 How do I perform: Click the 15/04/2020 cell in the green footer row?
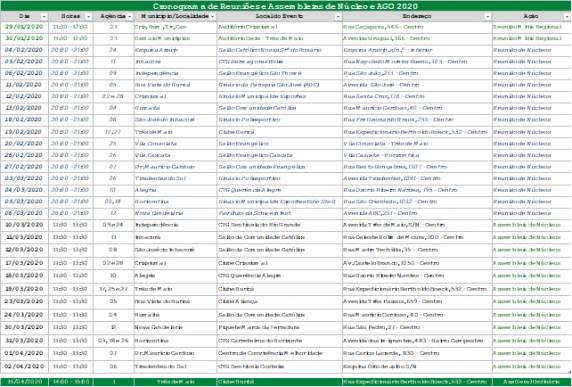tap(24, 382)
